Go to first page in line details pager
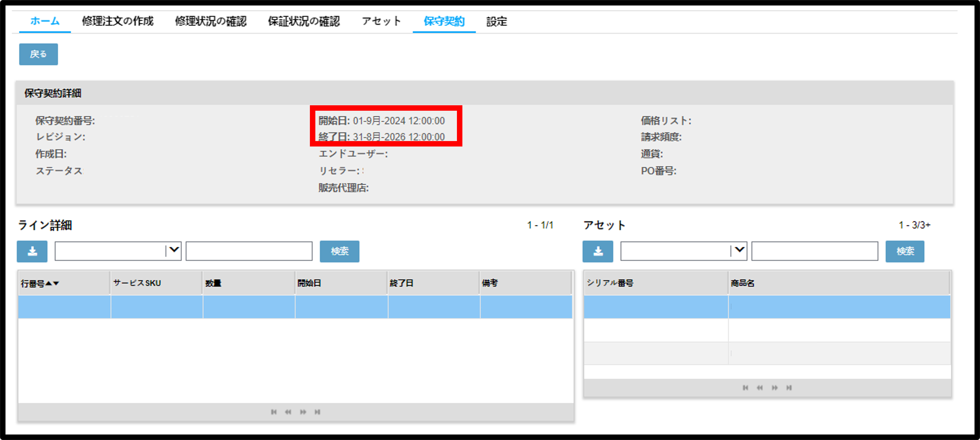 pos(274,412)
